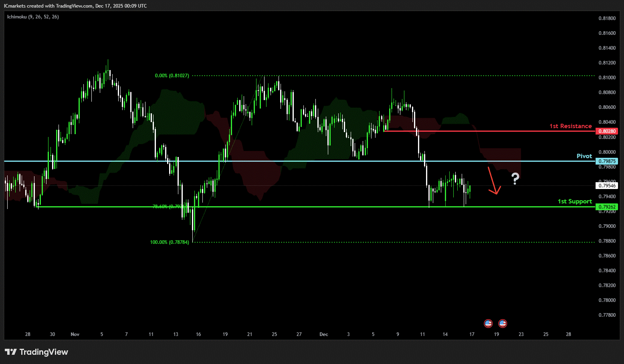Click the 0.81800 value on the price scale
Screen dimensions: 624x364
[x=607, y=18]
